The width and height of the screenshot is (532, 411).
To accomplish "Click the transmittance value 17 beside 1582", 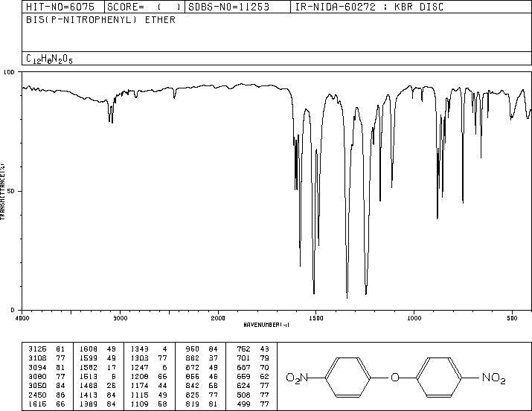I will click(112, 367).
